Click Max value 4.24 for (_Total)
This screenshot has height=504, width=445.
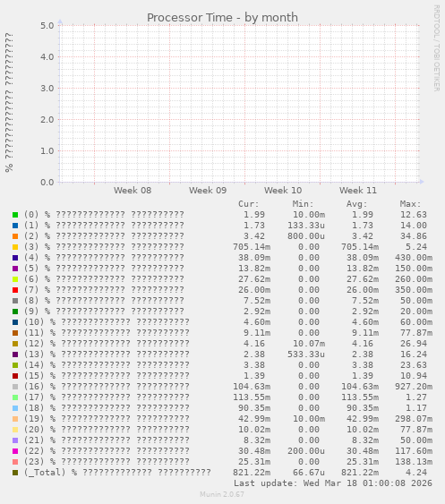[416, 473]
